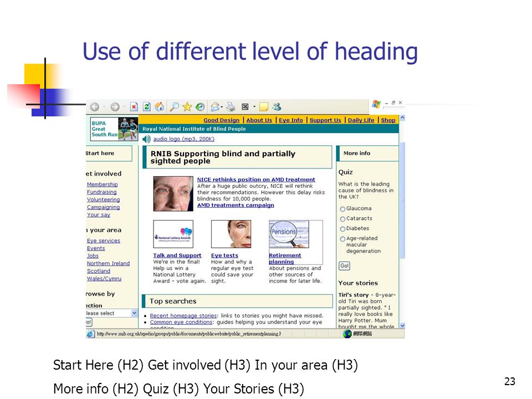Open Search with magnifying glass icon
The image size is (532, 399).
click(x=174, y=107)
